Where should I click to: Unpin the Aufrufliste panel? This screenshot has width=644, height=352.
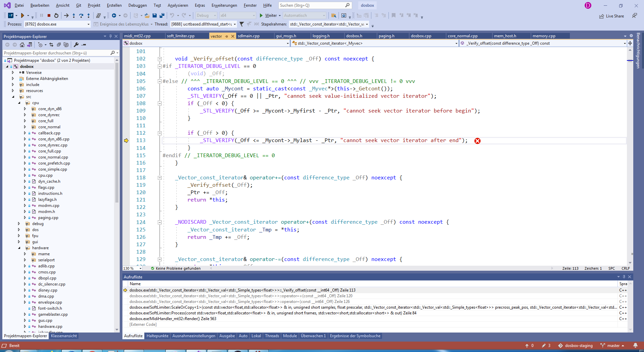(x=624, y=277)
